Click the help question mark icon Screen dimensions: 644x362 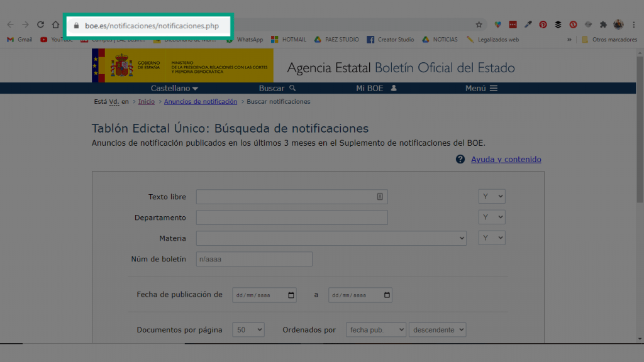(460, 159)
